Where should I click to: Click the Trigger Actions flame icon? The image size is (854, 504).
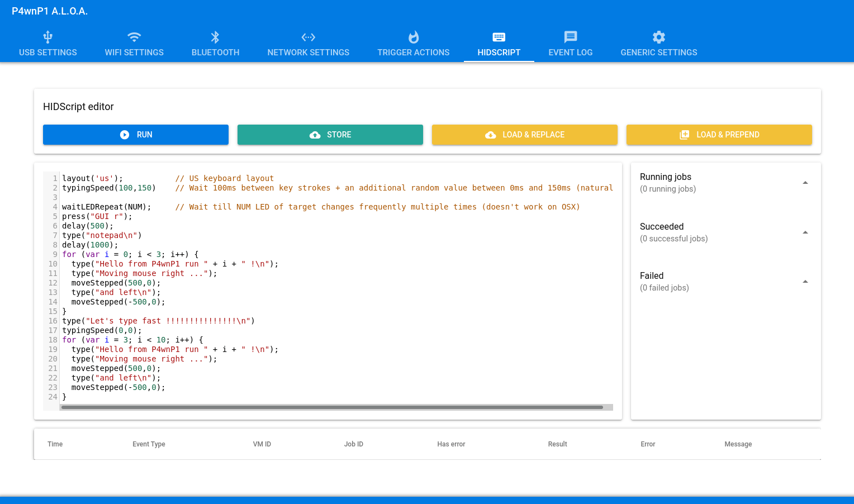413,37
